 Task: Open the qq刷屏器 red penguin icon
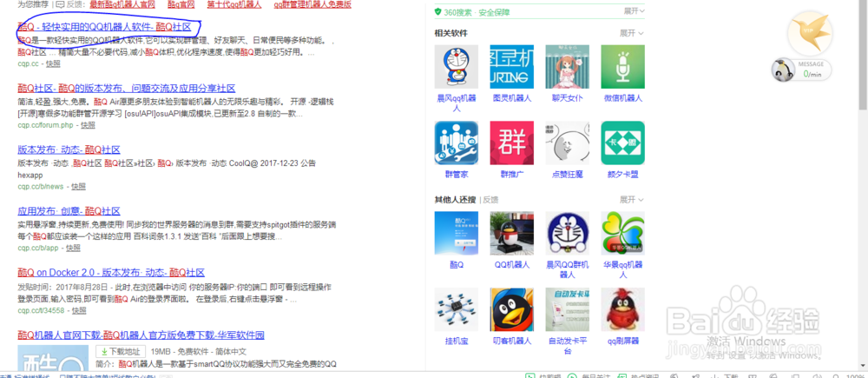622,309
